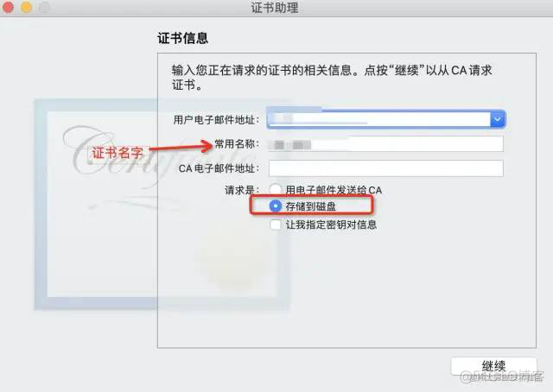
Task: Click the 继续 button
Action: 493,367
